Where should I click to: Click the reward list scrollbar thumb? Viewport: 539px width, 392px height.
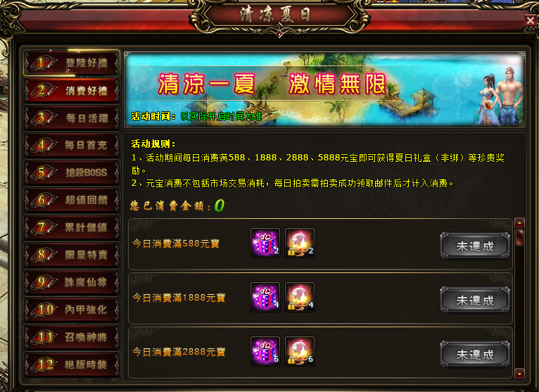(519, 238)
